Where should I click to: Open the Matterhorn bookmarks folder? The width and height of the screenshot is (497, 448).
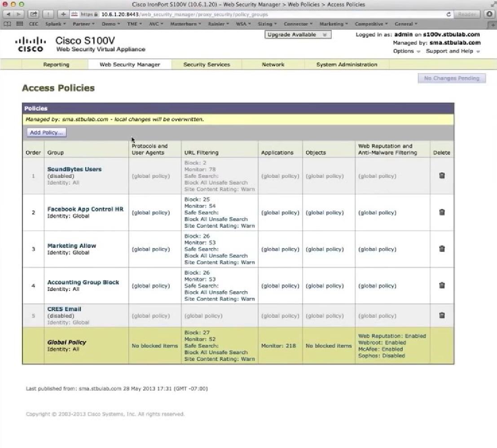pos(185,24)
